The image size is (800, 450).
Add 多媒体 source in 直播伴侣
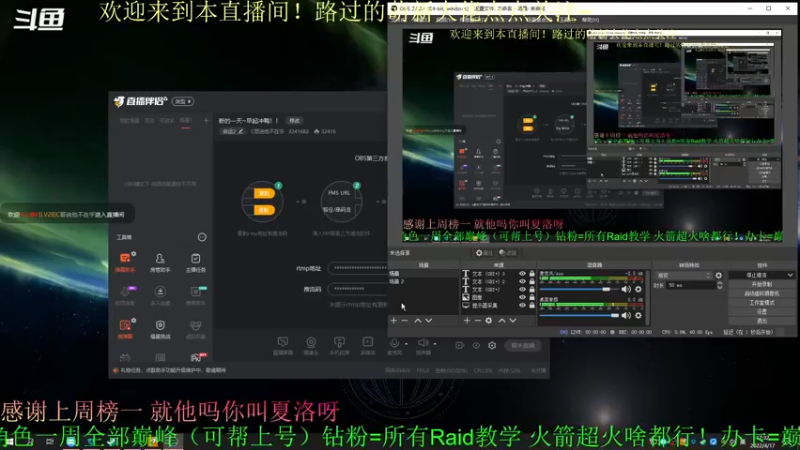[367, 345]
